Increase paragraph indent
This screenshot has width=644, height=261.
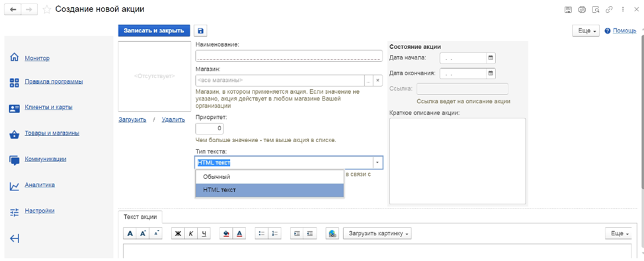click(x=296, y=233)
